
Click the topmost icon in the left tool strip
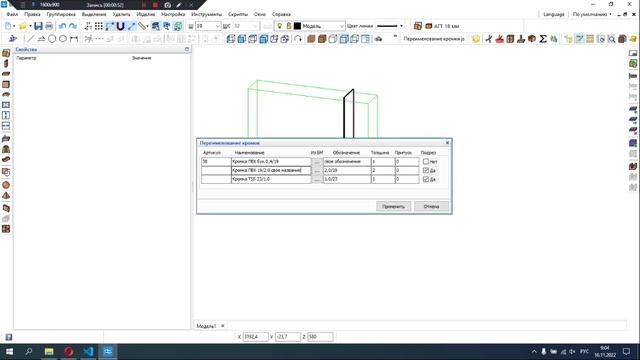pyautogui.click(x=6, y=53)
